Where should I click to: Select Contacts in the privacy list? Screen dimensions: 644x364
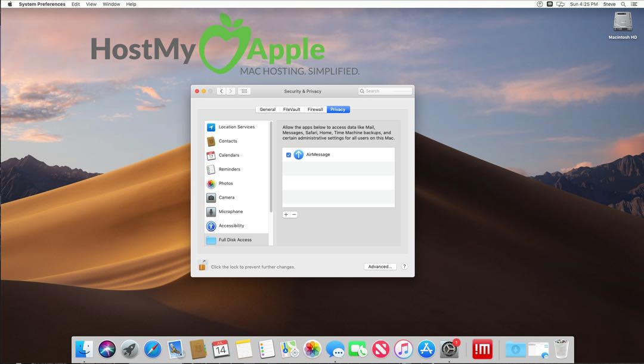[x=237, y=141]
